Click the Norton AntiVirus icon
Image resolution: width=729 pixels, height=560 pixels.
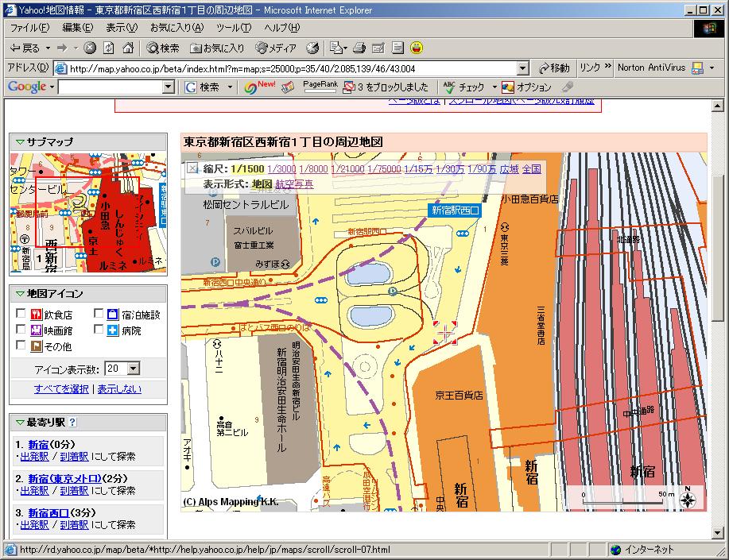[x=697, y=68]
